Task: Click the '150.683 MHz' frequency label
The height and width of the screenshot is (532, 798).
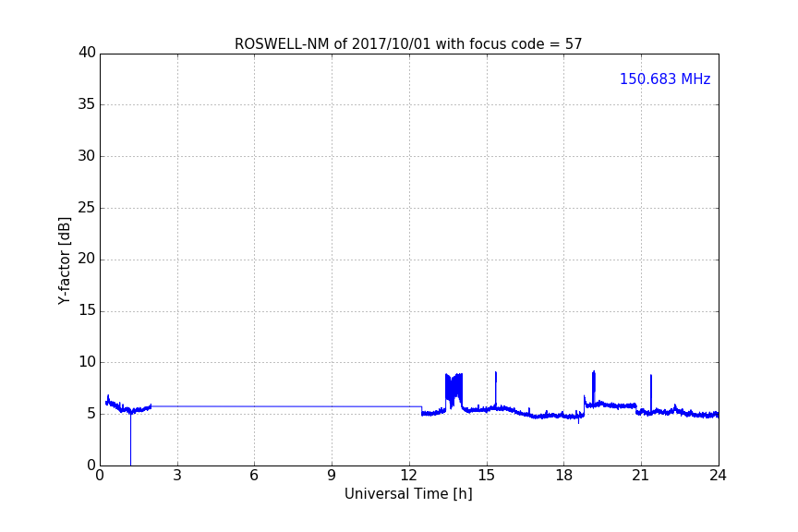Action: (665, 79)
